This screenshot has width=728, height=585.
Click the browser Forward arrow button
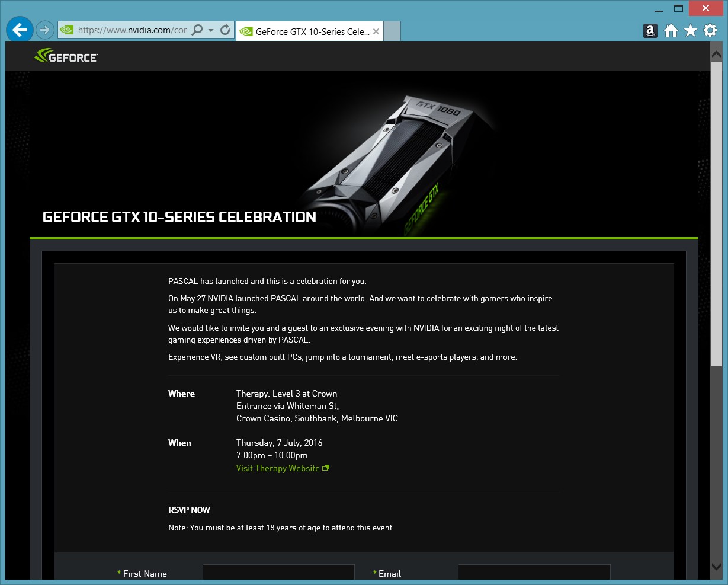45,30
